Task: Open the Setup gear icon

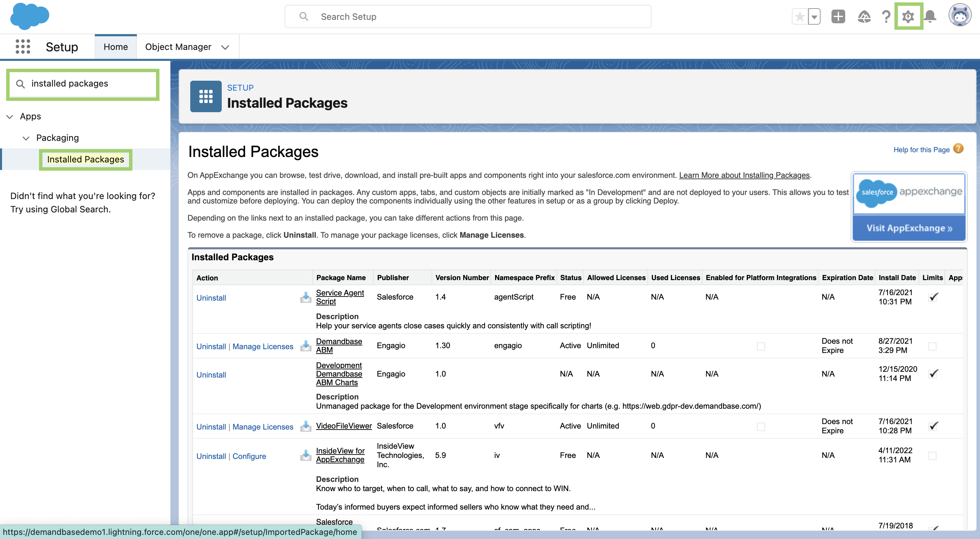Action: click(x=908, y=16)
